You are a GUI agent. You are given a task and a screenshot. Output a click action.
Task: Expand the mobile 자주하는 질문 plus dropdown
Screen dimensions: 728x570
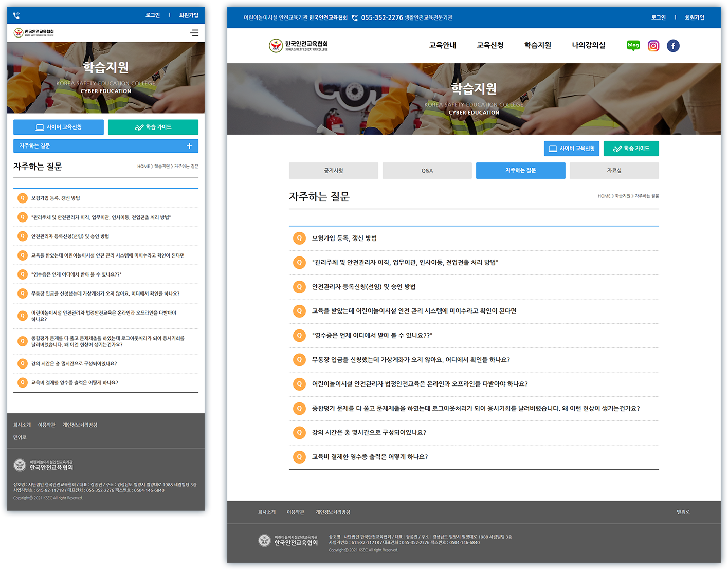(189, 146)
